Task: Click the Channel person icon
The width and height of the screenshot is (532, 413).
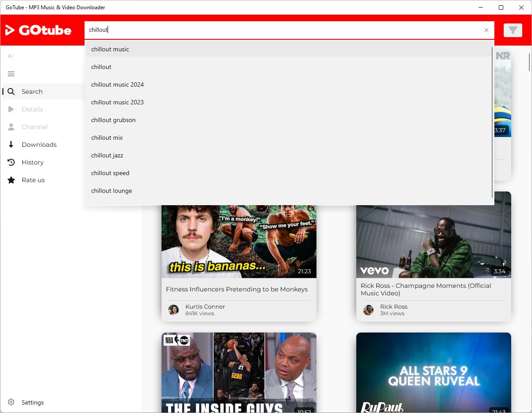Action: pyautogui.click(x=11, y=127)
